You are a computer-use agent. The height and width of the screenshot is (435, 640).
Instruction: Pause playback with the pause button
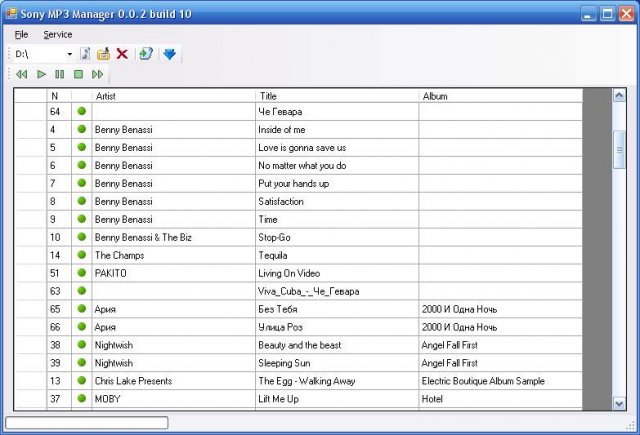[x=60, y=74]
